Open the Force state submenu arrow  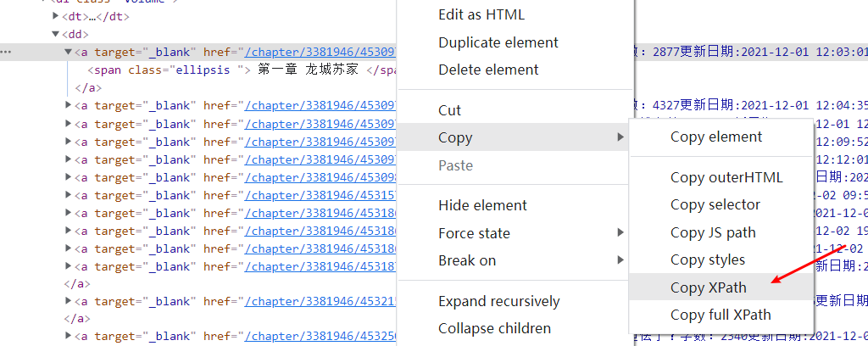tap(620, 233)
